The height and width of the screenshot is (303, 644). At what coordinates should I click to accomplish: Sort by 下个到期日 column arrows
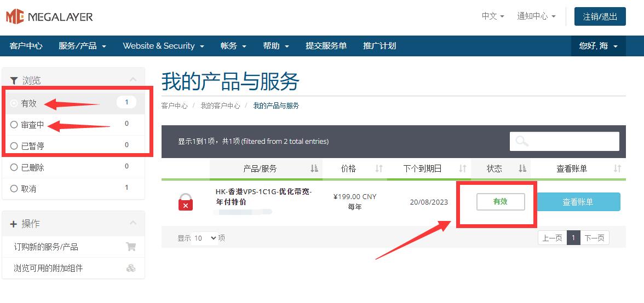coord(463,168)
